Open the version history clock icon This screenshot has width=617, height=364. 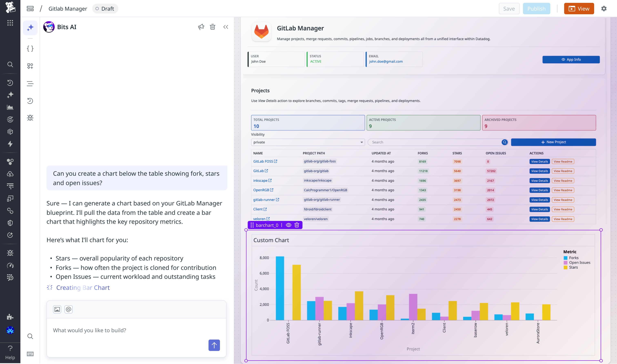point(30,101)
